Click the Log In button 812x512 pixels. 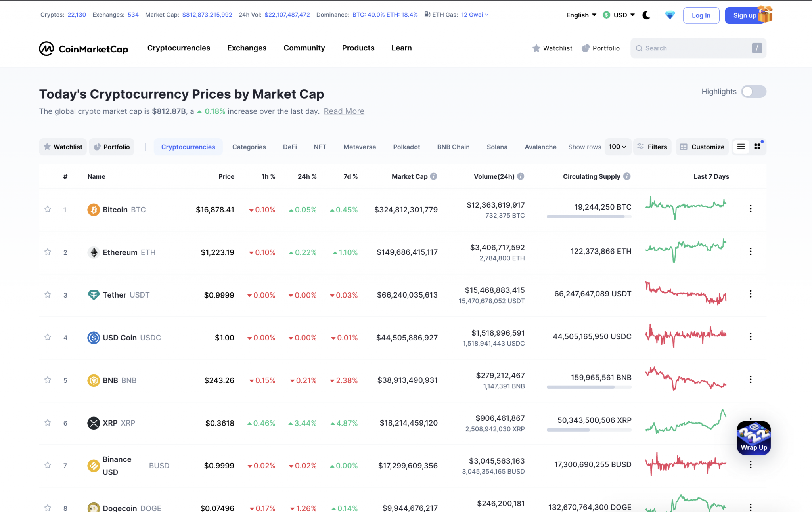click(x=701, y=15)
